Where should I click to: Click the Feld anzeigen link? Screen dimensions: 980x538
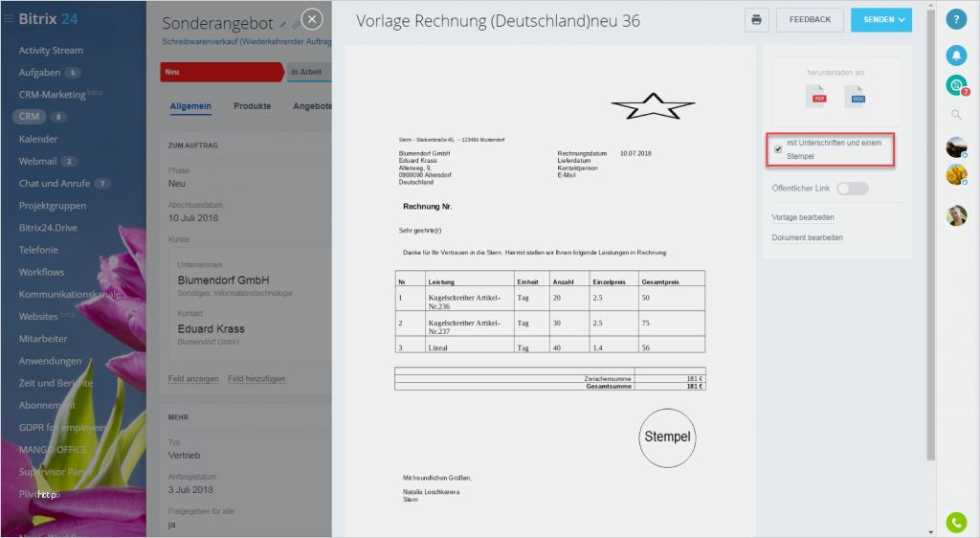[x=193, y=379]
